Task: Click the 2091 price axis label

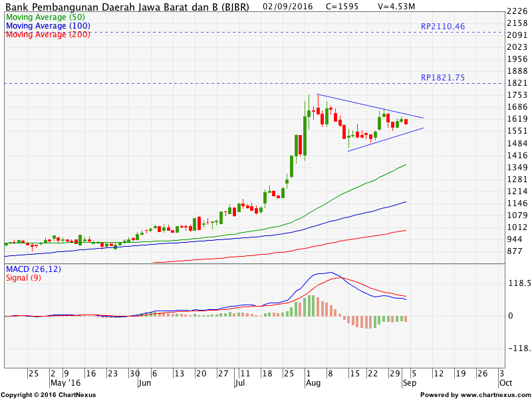Action: 517,35
